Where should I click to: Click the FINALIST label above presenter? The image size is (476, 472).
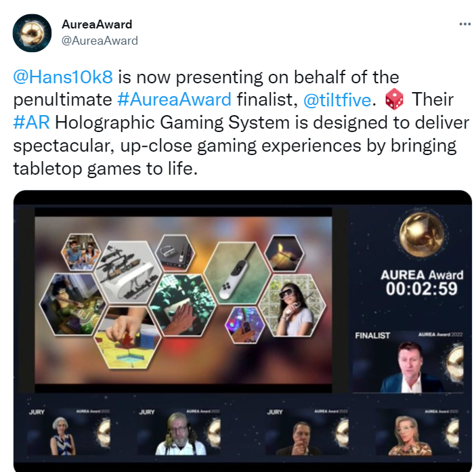(372, 335)
